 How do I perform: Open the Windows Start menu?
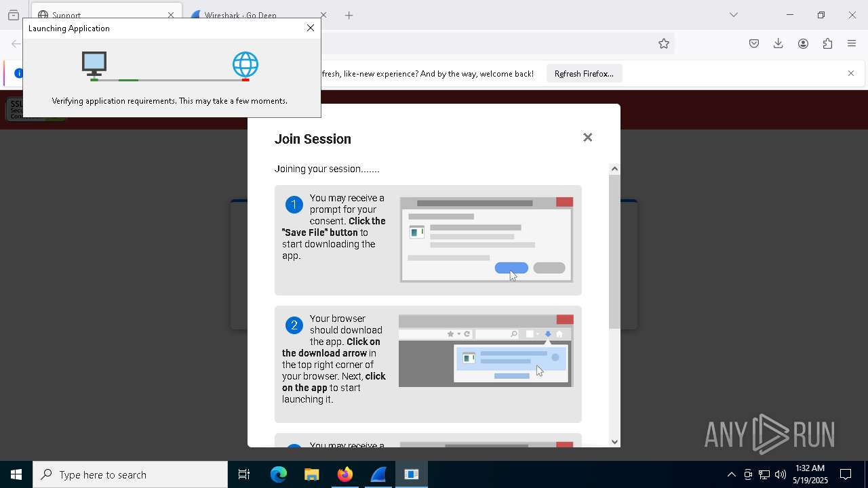coord(16,474)
